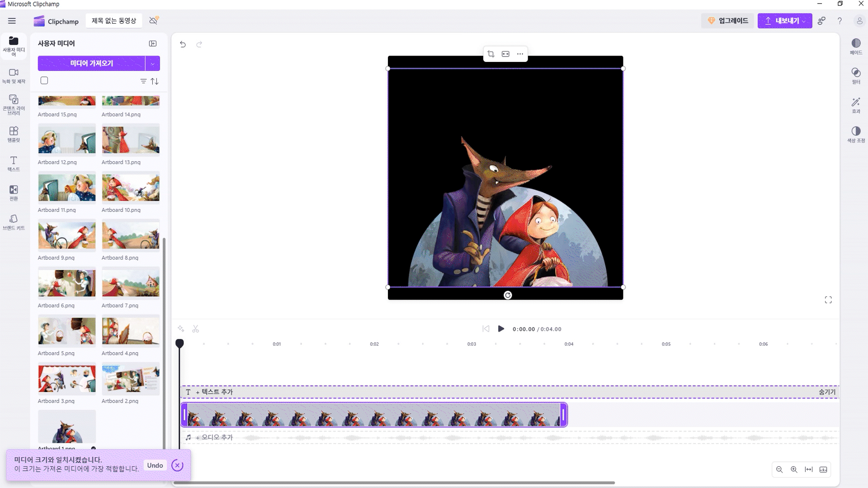Select Artboard 3.png thumbnail
The width and height of the screenshot is (868, 488).
click(67, 379)
